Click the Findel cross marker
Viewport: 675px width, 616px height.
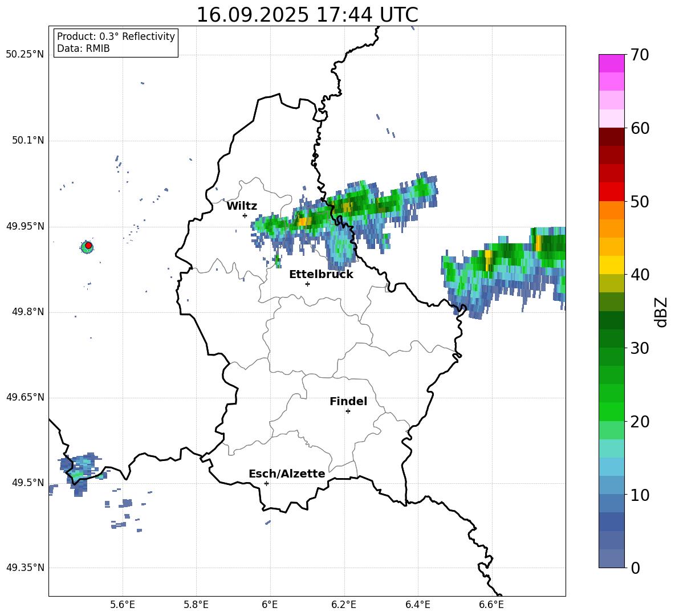(x=348, y=411)
